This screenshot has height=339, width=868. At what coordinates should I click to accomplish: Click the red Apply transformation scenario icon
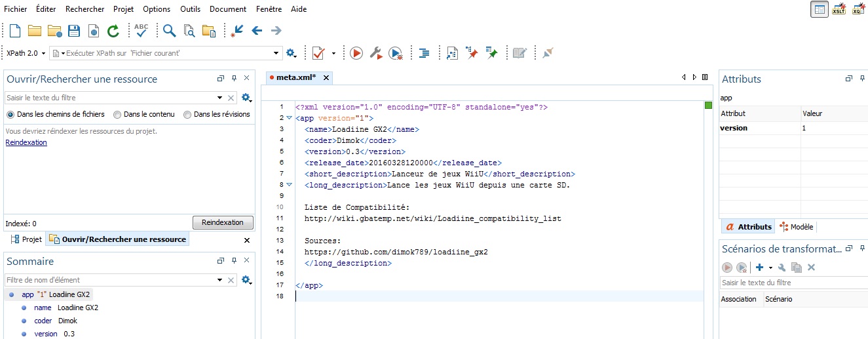pyautogui.click(x=356, y=53)
